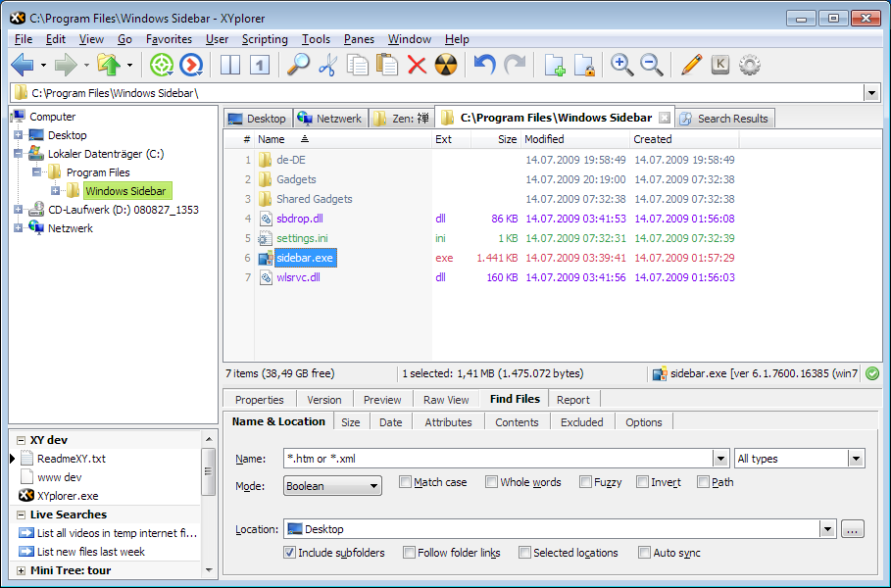Screen dimensions: 891x588
Task: Click the scissors Cut icon
Action: (327, 65)
